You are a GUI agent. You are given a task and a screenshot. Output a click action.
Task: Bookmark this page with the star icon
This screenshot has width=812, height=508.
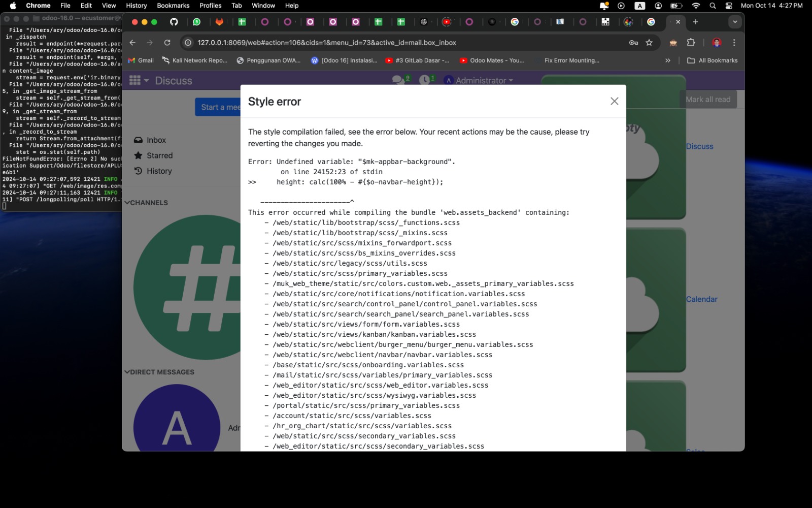pyautogui.click(x=649, y=43)
